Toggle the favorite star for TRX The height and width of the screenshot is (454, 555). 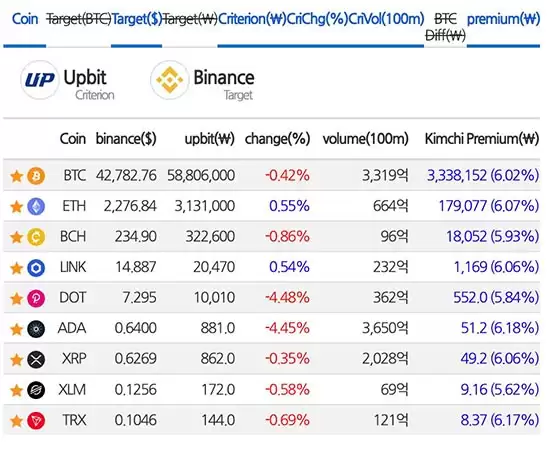tap(16, 421)
